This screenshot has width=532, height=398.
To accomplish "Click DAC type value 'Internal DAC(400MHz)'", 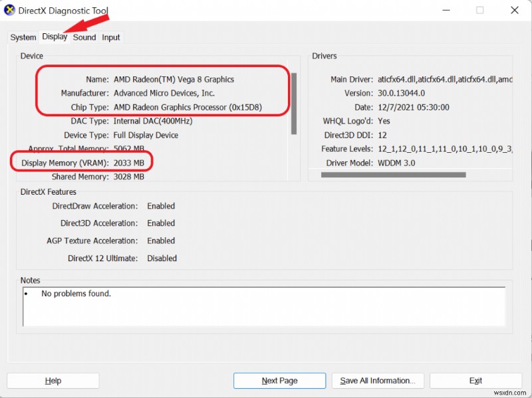I will [x=153, y=121].
